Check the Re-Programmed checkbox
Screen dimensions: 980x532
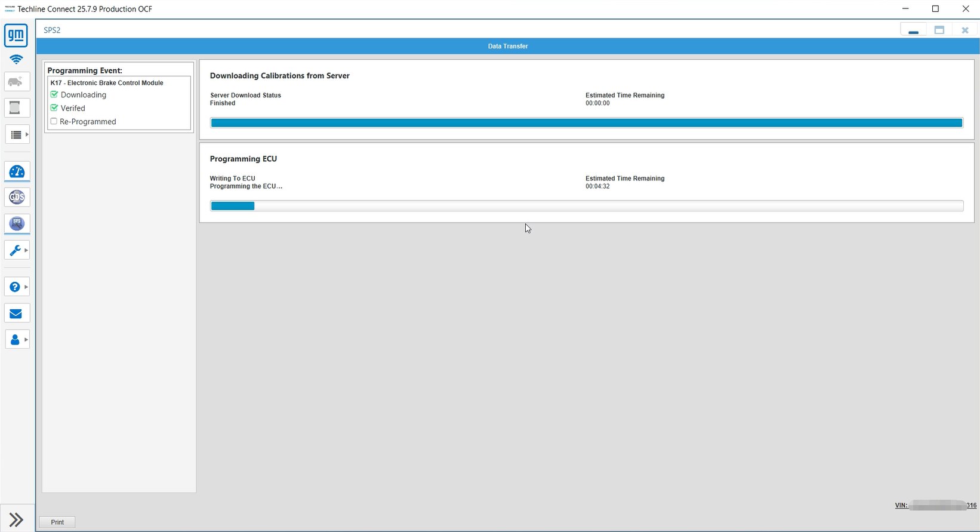click(54, 121)
